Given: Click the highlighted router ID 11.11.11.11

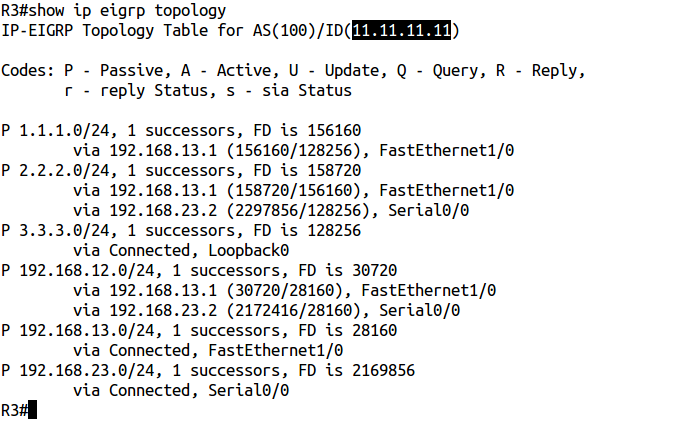Looking at the screenshot, I should tap(404, 31).
